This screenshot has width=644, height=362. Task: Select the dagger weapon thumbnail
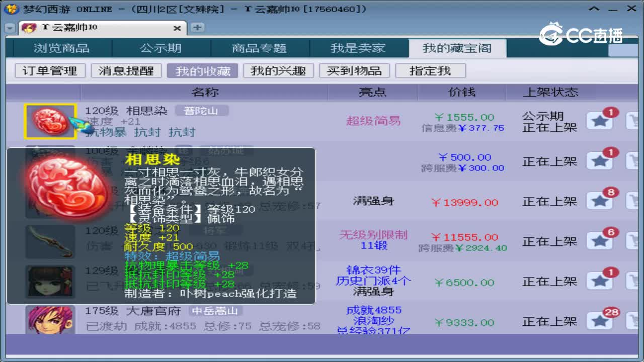[x=50, y=242]
